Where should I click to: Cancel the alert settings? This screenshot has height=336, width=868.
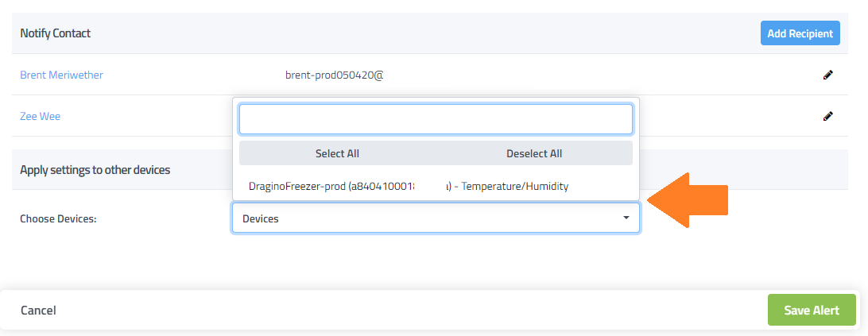coord(38,311)
